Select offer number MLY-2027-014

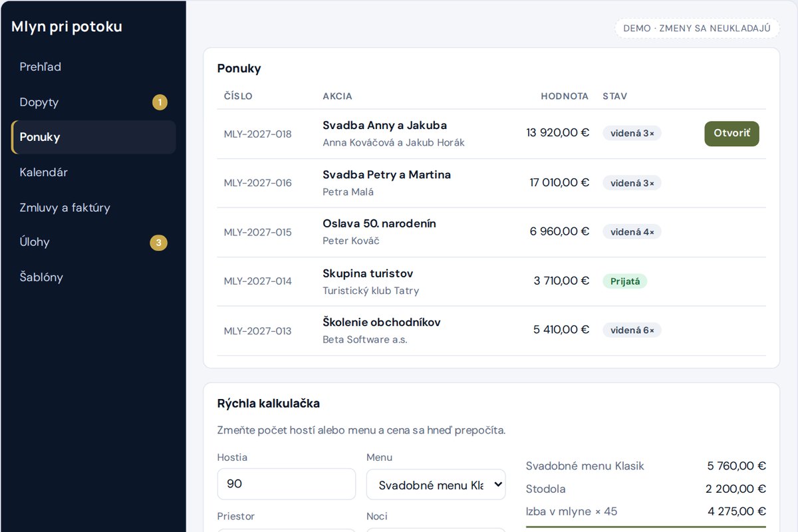258,281
